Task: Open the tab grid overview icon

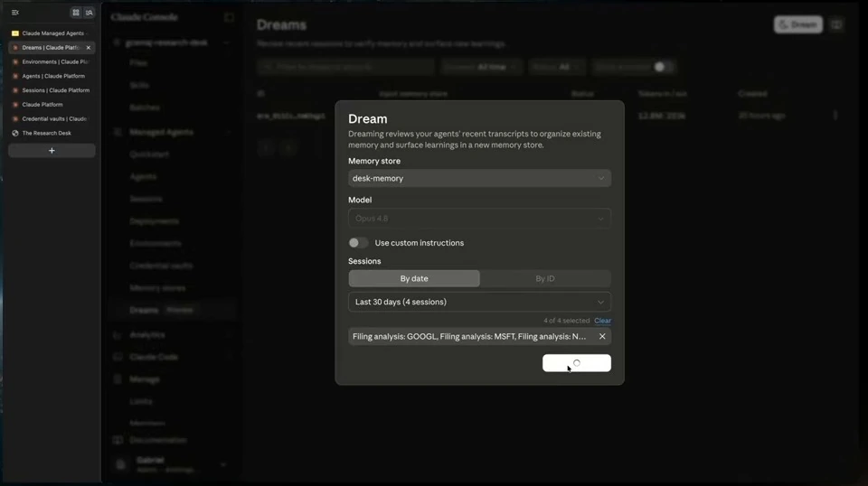Action: 76,12
